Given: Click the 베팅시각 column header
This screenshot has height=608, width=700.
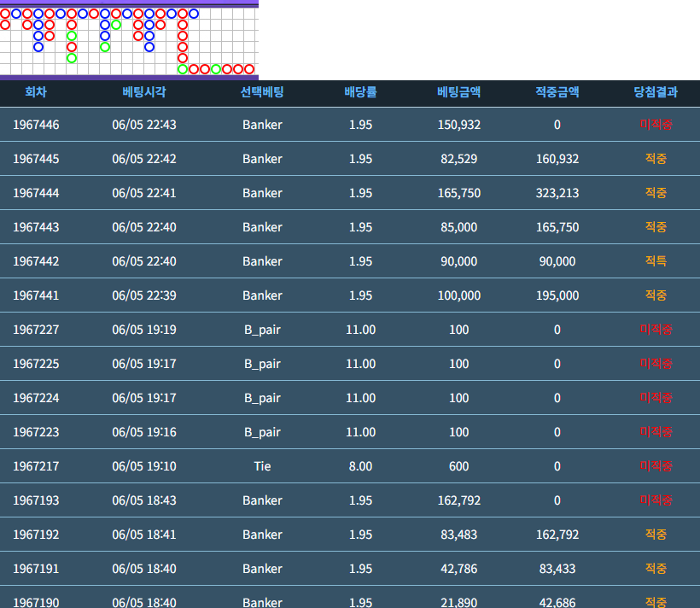Looking at the screenshot, I should 144,92.
